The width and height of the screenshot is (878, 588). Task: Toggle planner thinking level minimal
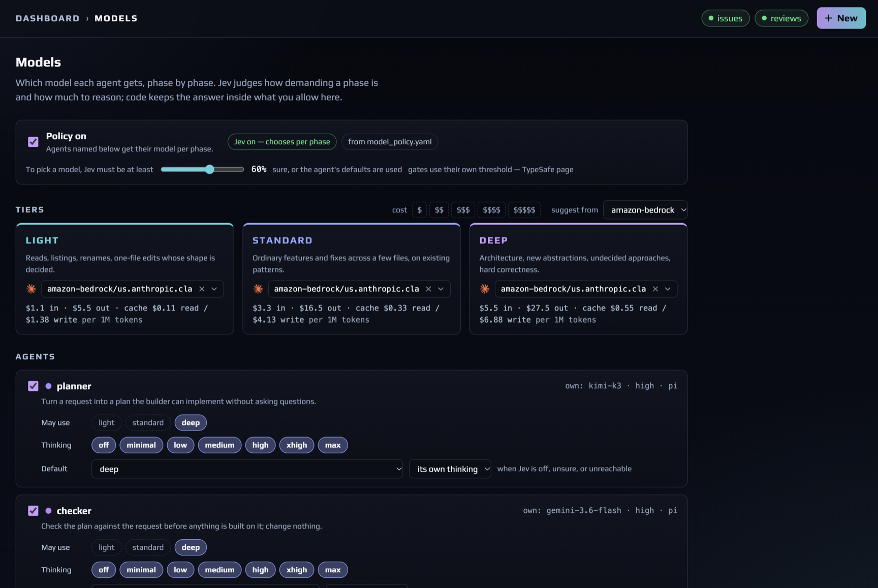pyautogui.click(x=141, y=445)
